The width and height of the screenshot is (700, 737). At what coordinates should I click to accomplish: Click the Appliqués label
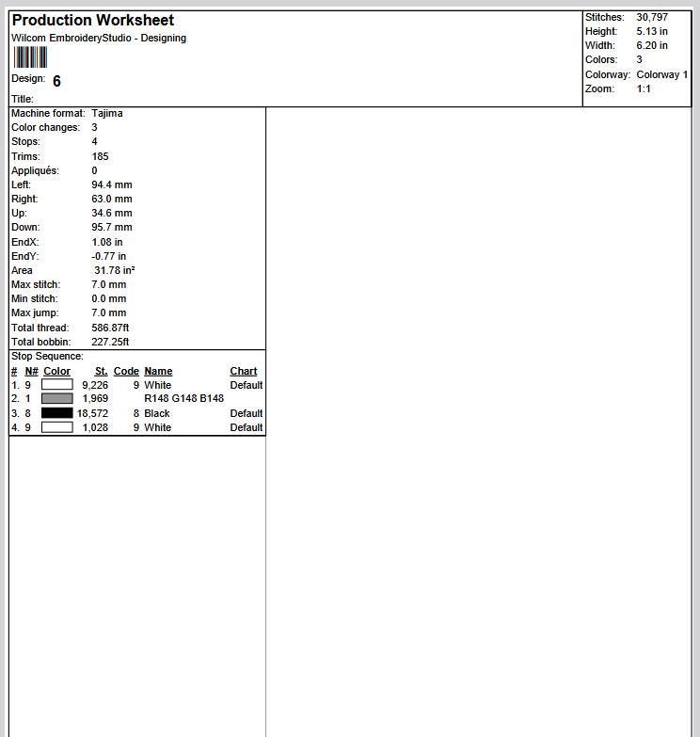coord(35,170)
